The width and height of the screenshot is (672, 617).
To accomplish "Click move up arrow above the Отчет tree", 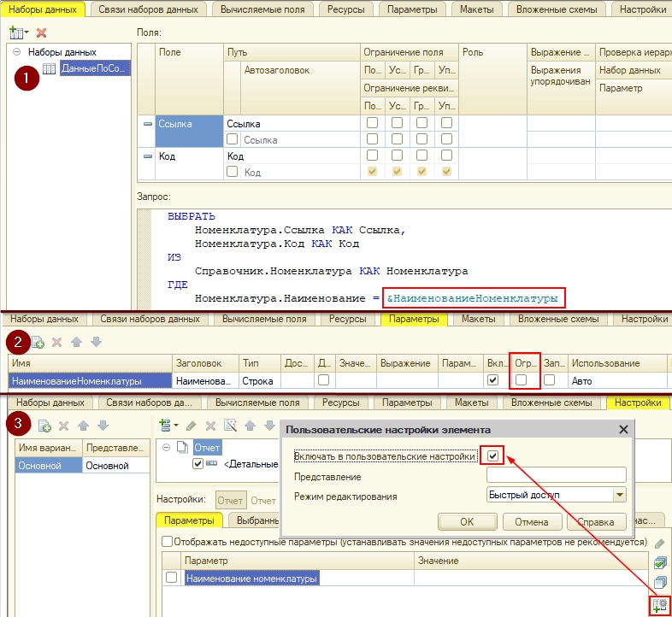I will [x=250, y=426].
